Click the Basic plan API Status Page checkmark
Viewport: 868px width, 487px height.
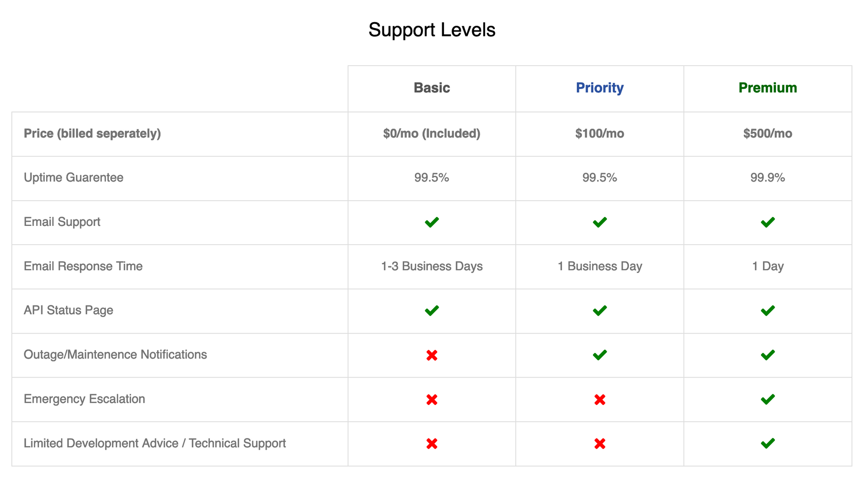pos(432,311)
